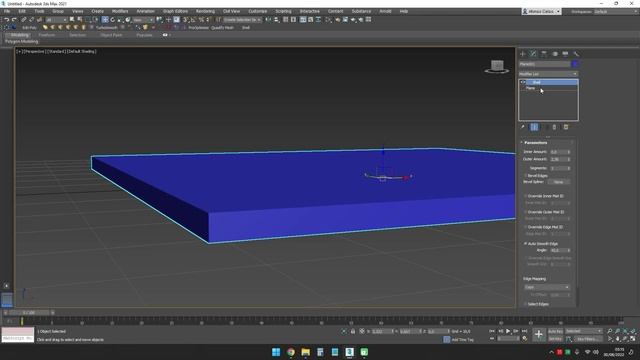Click the TurboSmooth toolbar button
Screen dimensions: 640x360
point(107,28)
